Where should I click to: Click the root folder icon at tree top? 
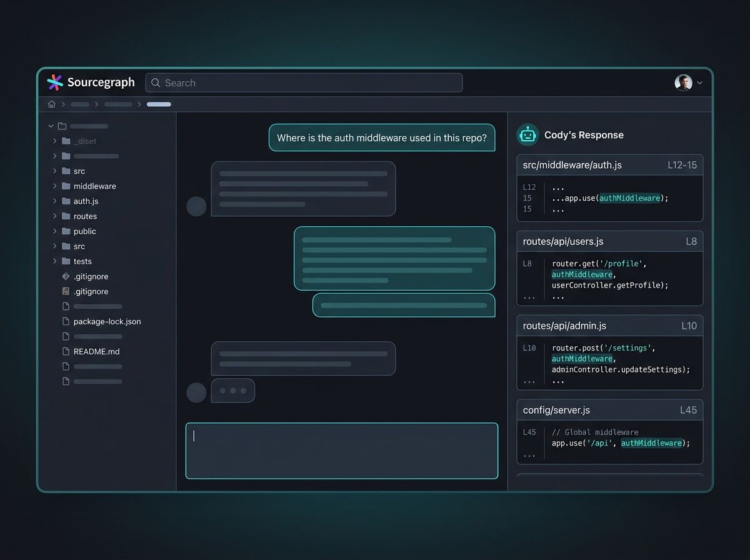(62, 126)
